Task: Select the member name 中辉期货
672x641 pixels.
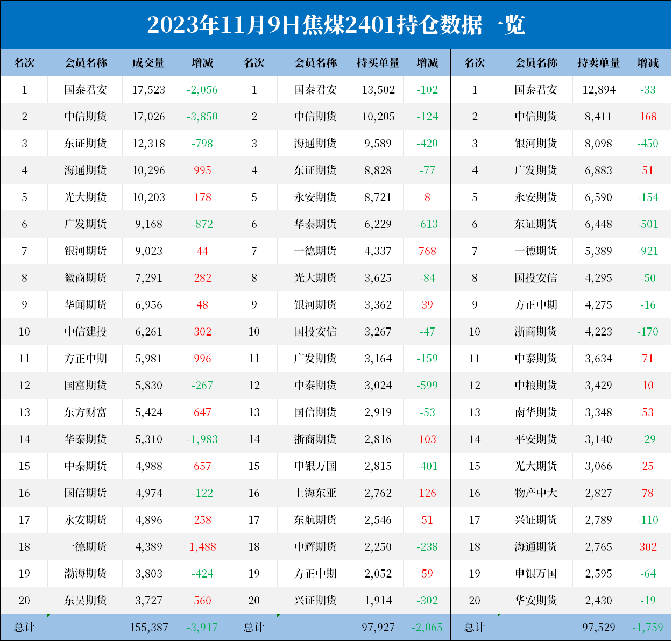Action: point(315,547)
